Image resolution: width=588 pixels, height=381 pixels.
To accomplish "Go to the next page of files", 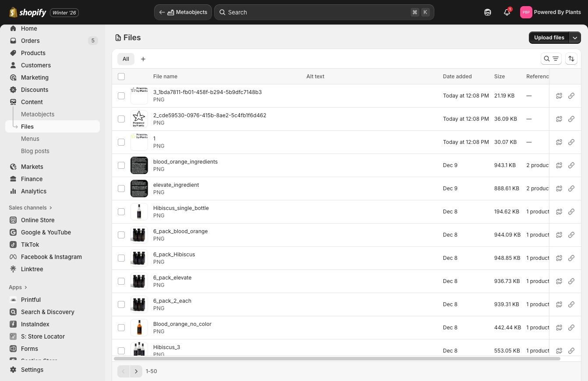I will (136, 371).
